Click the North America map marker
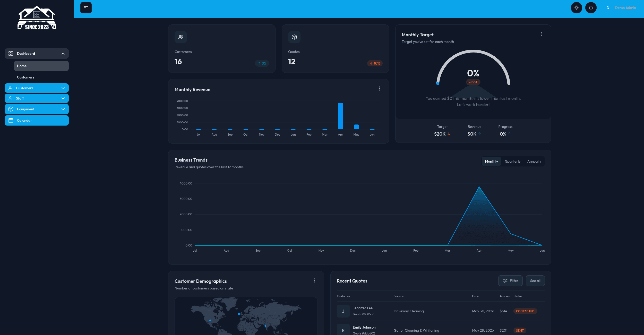 pyautogui.click(x=210, y=320)
